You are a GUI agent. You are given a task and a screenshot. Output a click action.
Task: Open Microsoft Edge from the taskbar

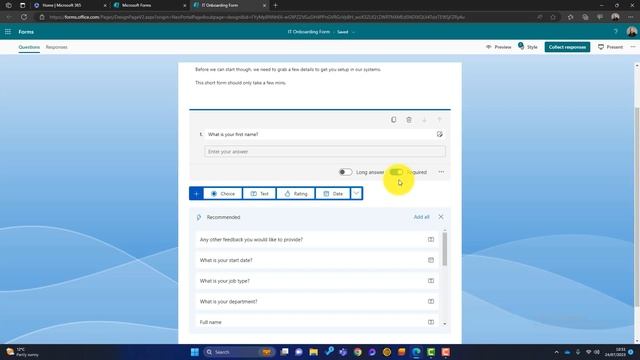(x=416, y=352)
